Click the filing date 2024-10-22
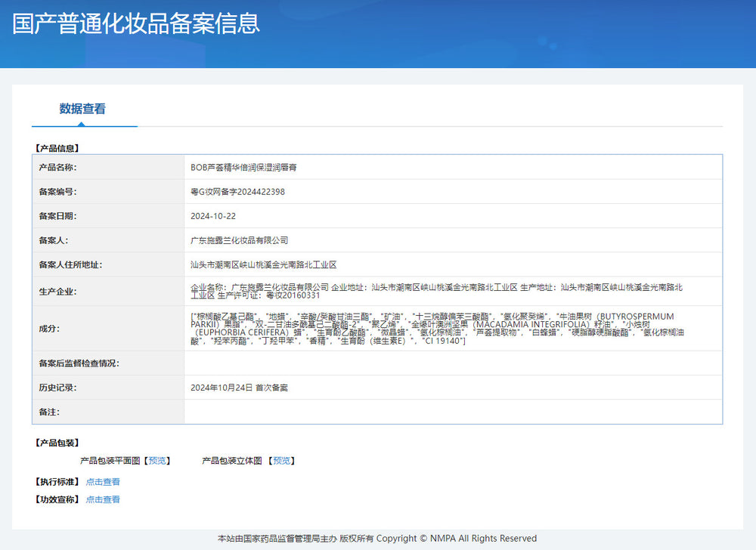This screenshot has height=550, width=756. pos(213,216)
